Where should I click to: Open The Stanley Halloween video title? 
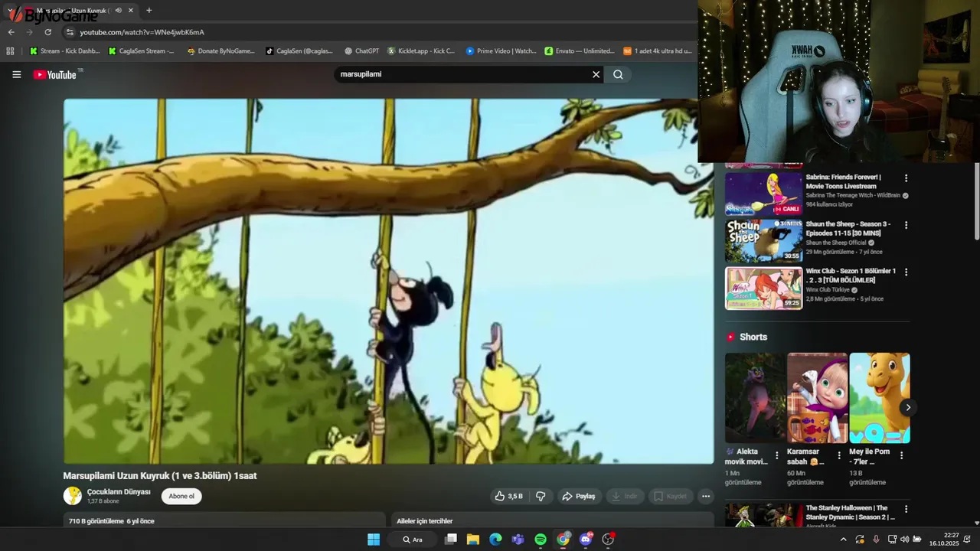[x=850, y=513]
